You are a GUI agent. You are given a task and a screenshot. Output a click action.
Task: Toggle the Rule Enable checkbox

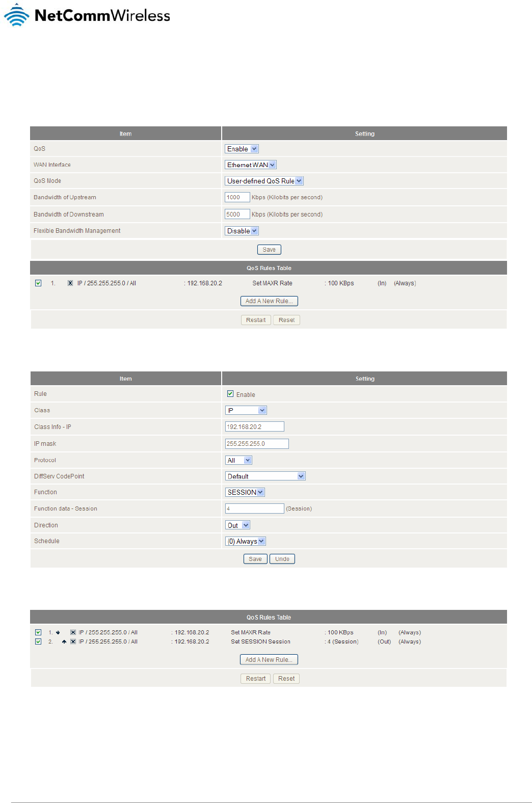(230, 394)
